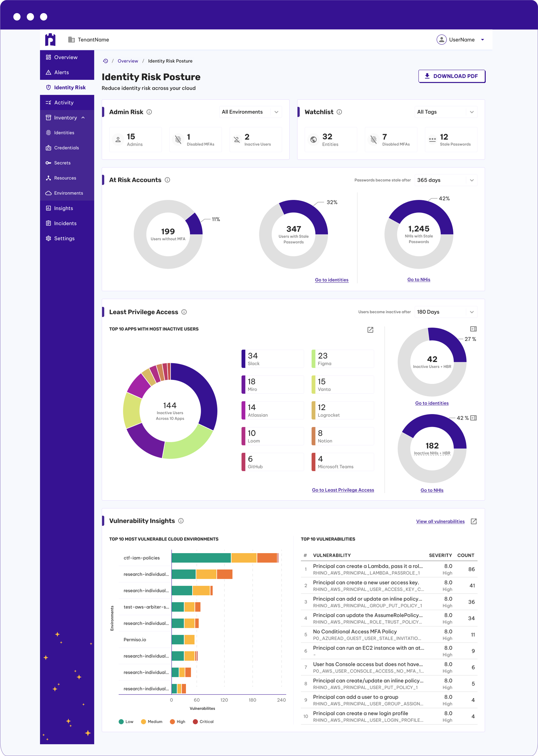This screenshot has width=538, height=756.
Task: Click the history icon next to the breadcrumb
Action: (105, 61)
